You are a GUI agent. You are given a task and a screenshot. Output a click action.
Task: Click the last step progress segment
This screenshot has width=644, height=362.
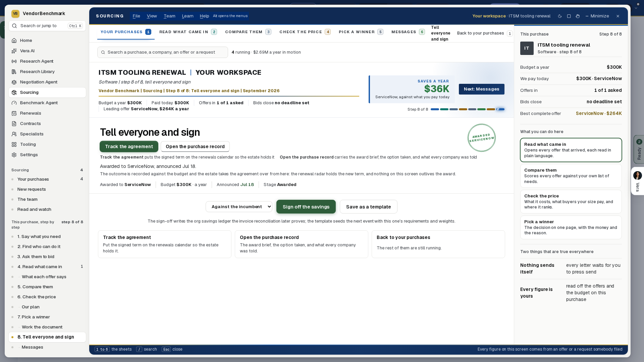coord(500,109)
